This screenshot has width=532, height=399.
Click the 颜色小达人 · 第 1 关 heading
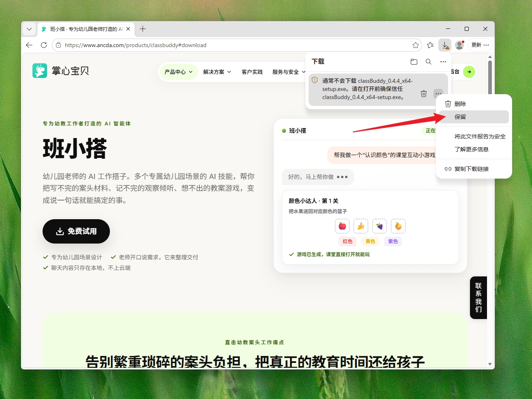313,201
